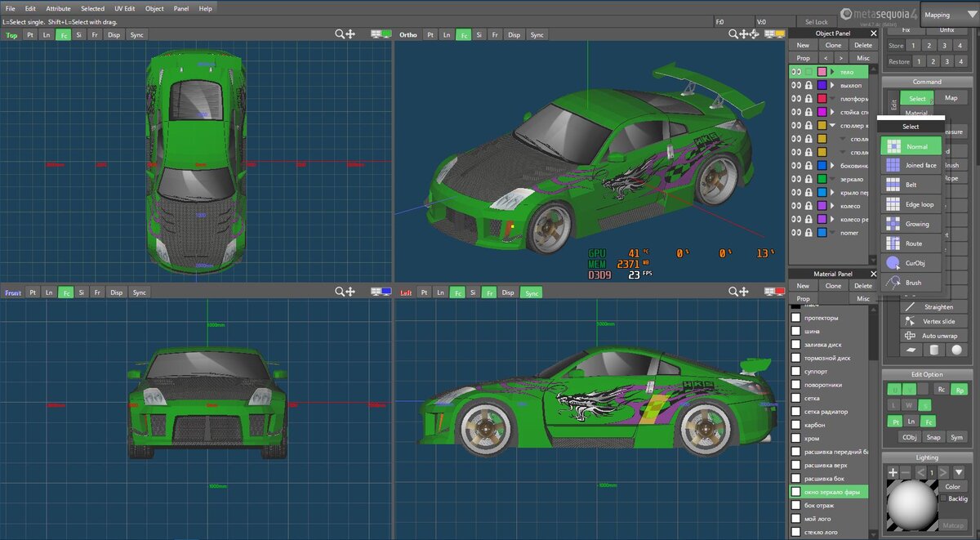980x540 pixels.
Task: Click the zoom magnifier in Front view
Action: [x=340, y=292]
